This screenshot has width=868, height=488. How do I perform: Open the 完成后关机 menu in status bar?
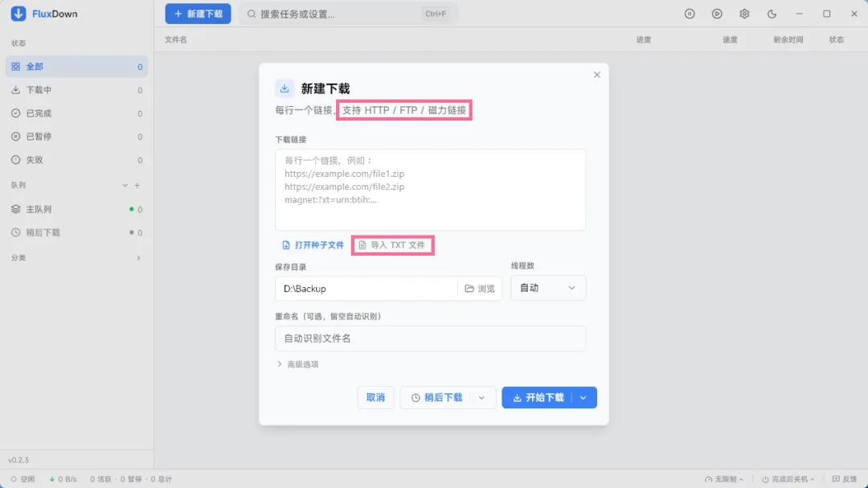point(788,479)
